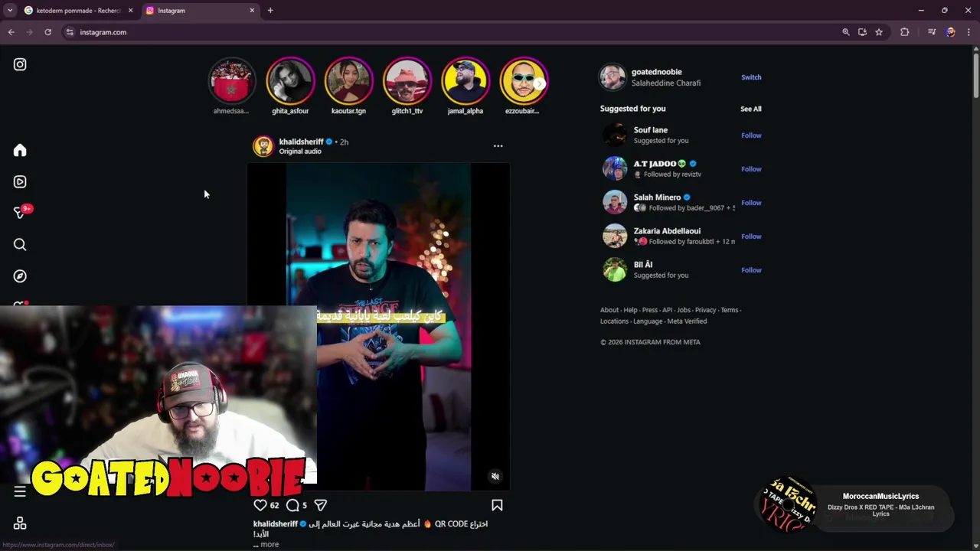
Task: Follow Zakaria Abdellaoui
Action: click(x=751, y=236)
